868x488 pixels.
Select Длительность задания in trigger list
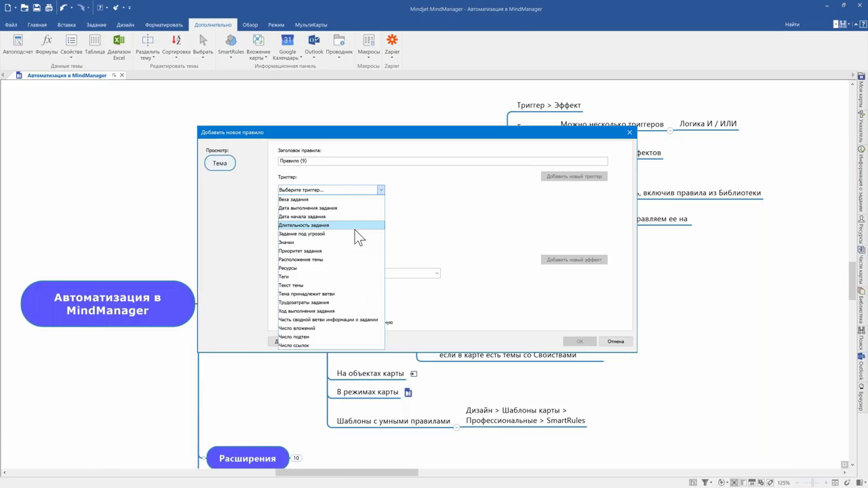tap(331, 225)
